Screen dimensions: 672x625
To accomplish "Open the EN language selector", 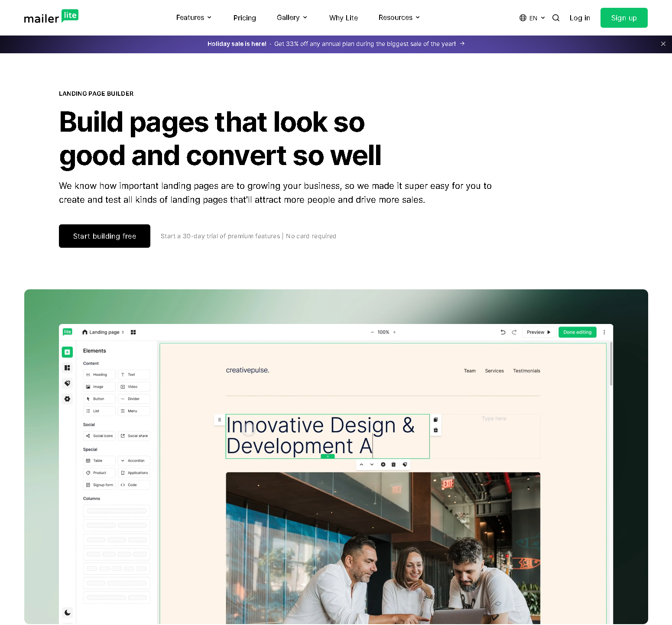I will pyautogui.click(x=532, y=18).
